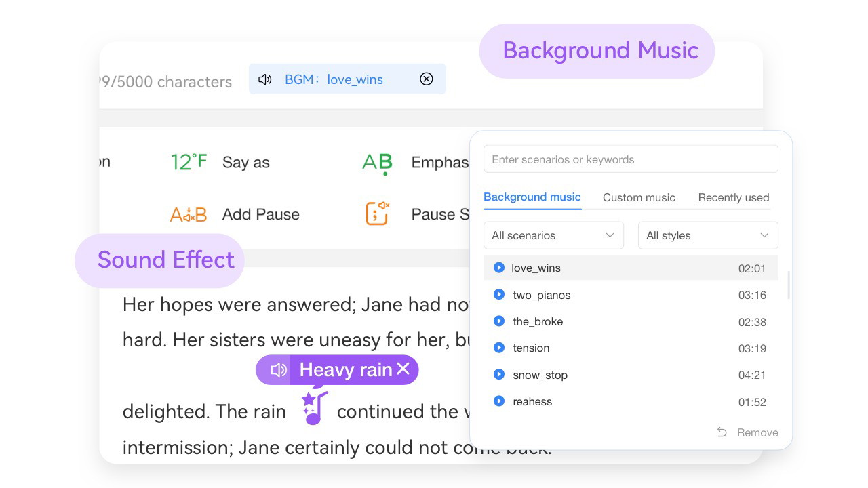Delete the Heavy rain sound effect tag
Viewport: 868px width, 488px height.
[403, 369]
